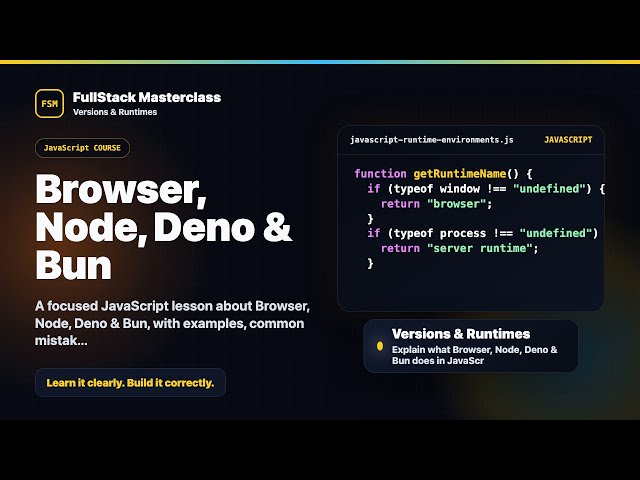Click the "JavaScript COURSE" pill badge

tap(82, 148)
